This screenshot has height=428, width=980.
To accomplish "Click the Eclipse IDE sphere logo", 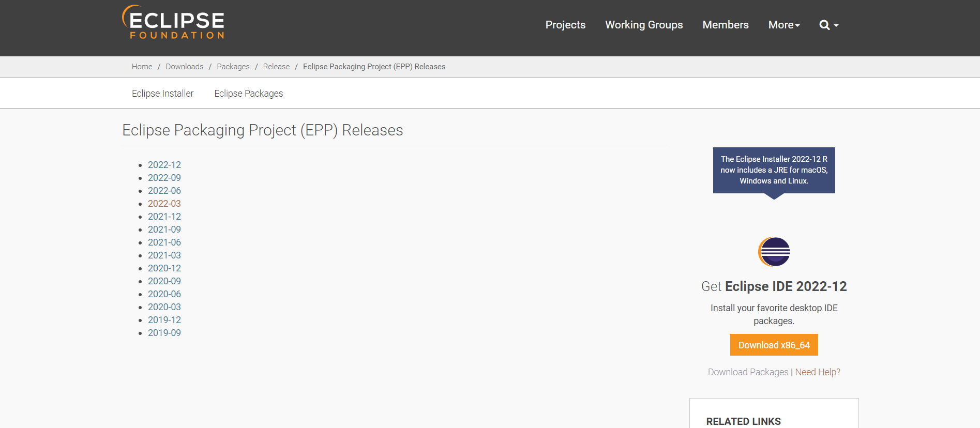I will [774, 252].
